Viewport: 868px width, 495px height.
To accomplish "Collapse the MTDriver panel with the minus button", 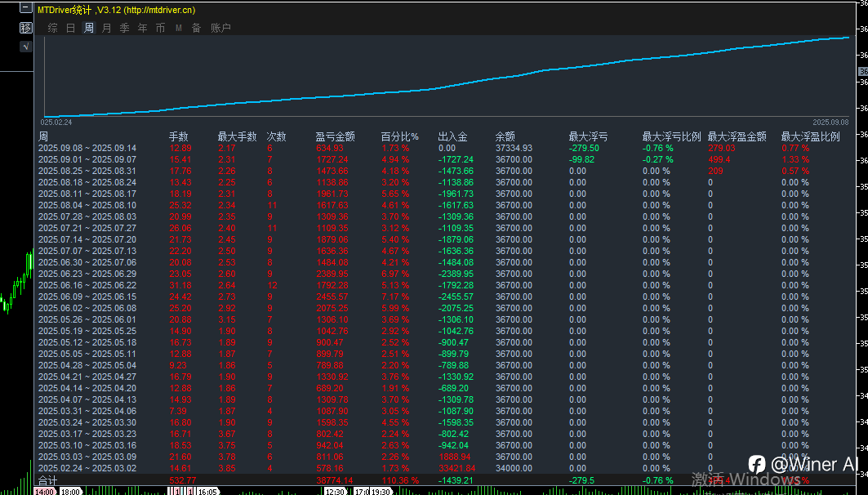I will 26,7.
